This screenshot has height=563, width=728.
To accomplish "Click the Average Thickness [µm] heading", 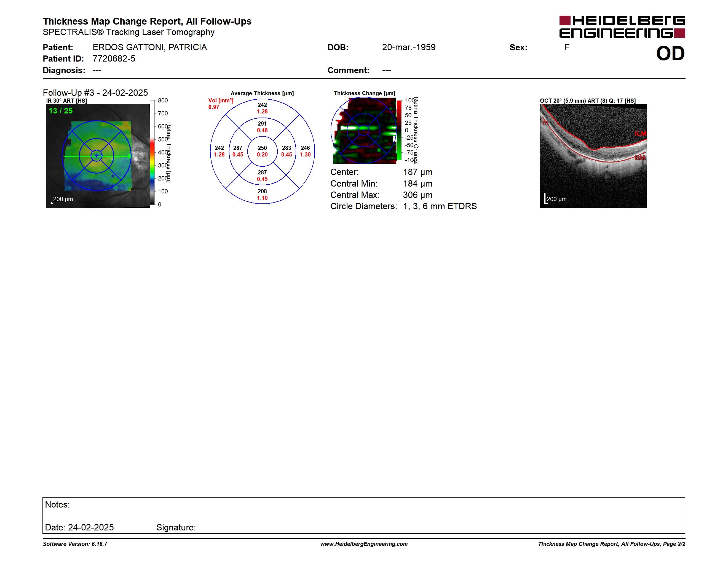I will point(262,93).
